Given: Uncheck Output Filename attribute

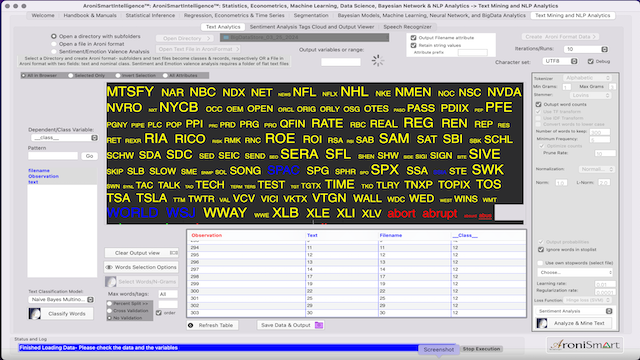Looking at the screenshot, I should pos(413,38).
